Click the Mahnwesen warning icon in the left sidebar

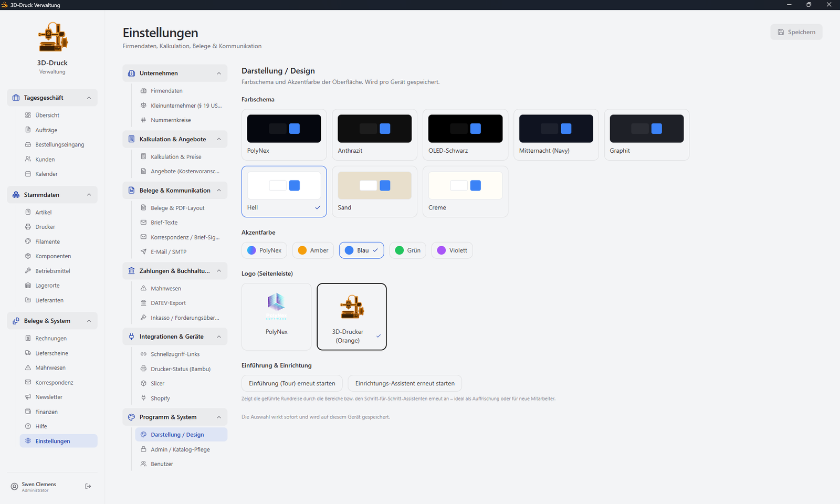click(x=28, y=367)
